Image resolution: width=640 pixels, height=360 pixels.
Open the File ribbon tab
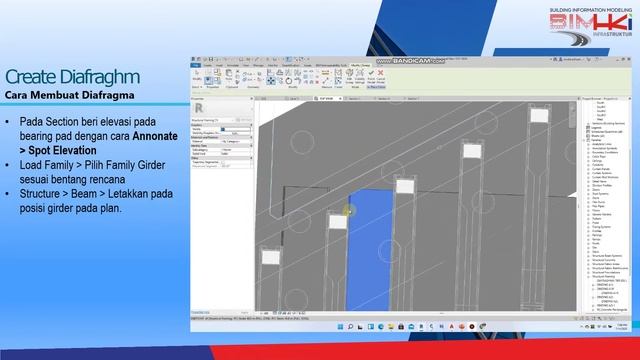pos(196,65)
